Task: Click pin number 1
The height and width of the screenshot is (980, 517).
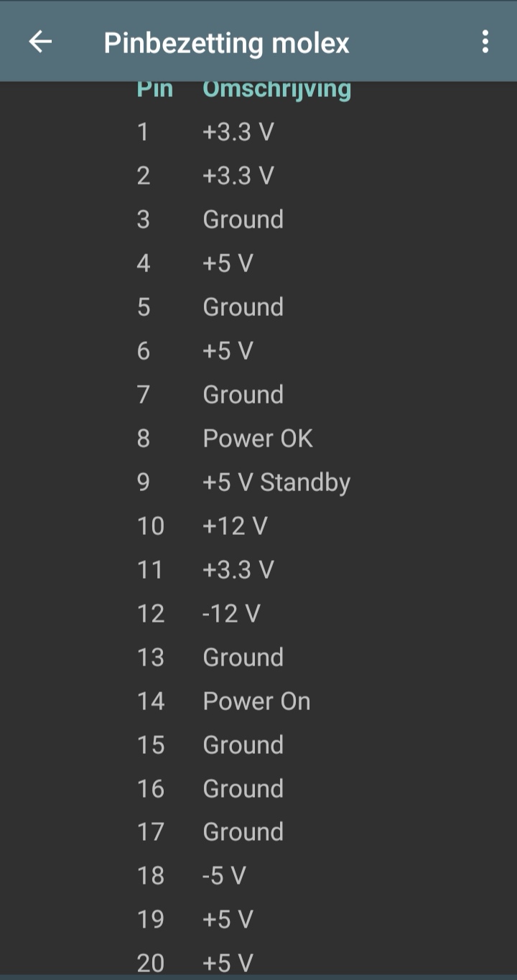Action: [143, 132]
